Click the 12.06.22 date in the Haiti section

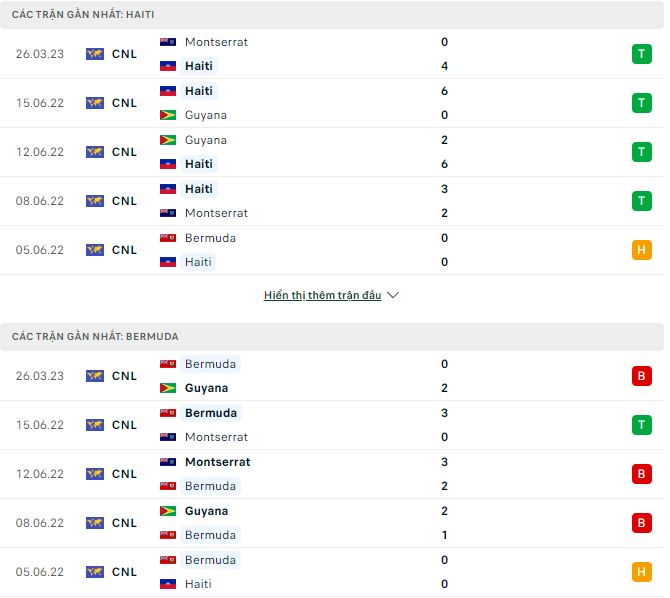(39, 152)
